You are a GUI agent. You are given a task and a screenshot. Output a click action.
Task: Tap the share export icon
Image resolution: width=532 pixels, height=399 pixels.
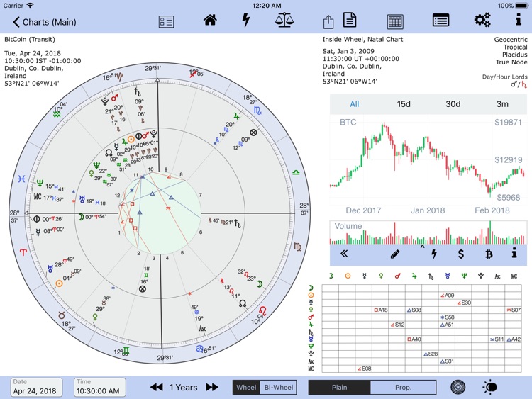coord(328,22)
